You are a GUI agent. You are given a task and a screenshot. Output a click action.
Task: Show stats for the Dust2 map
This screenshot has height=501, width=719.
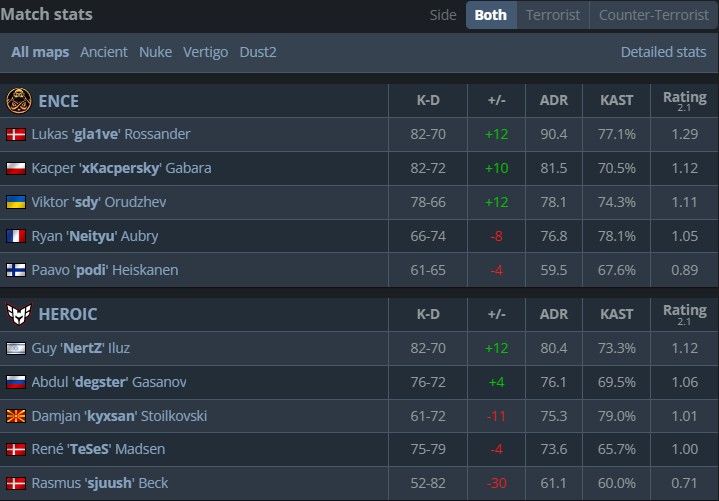click(x=258, y=52)
